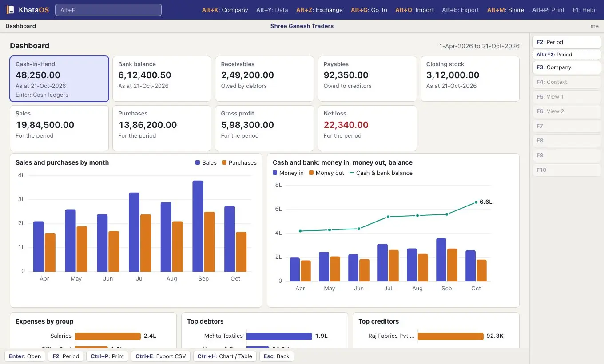Click the Ctrl+E: Export CSV button

161,356
